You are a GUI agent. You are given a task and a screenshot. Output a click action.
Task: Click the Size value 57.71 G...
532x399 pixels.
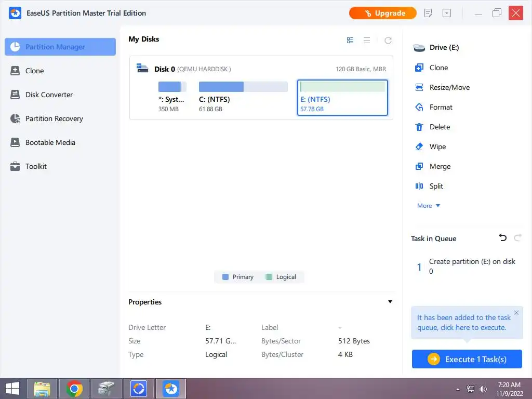coord(220,341)
